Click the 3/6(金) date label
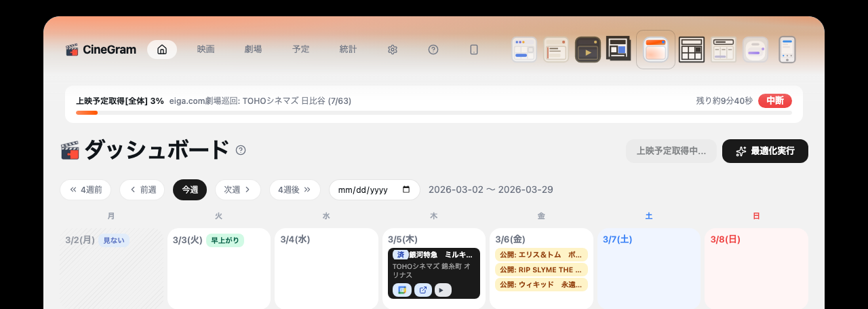The width and height of the screenshot is (868, 309). tap(510, 240)
